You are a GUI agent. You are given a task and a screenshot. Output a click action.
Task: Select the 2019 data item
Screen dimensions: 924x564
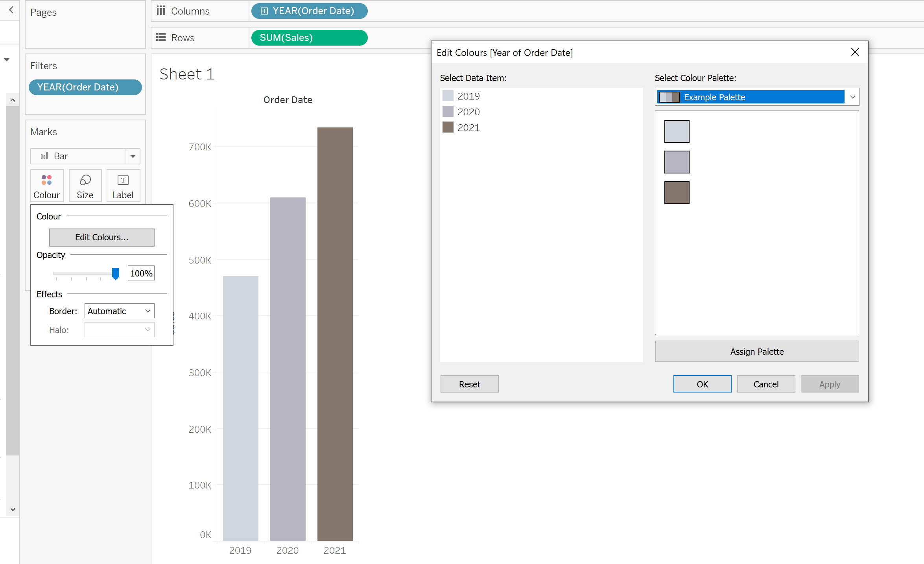(x=468, y=96)
